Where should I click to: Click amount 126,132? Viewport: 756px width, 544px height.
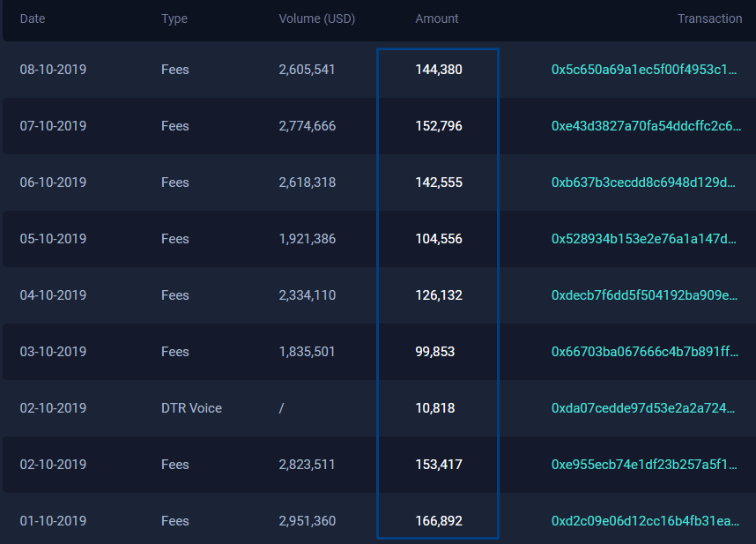(x=439, y=295)
